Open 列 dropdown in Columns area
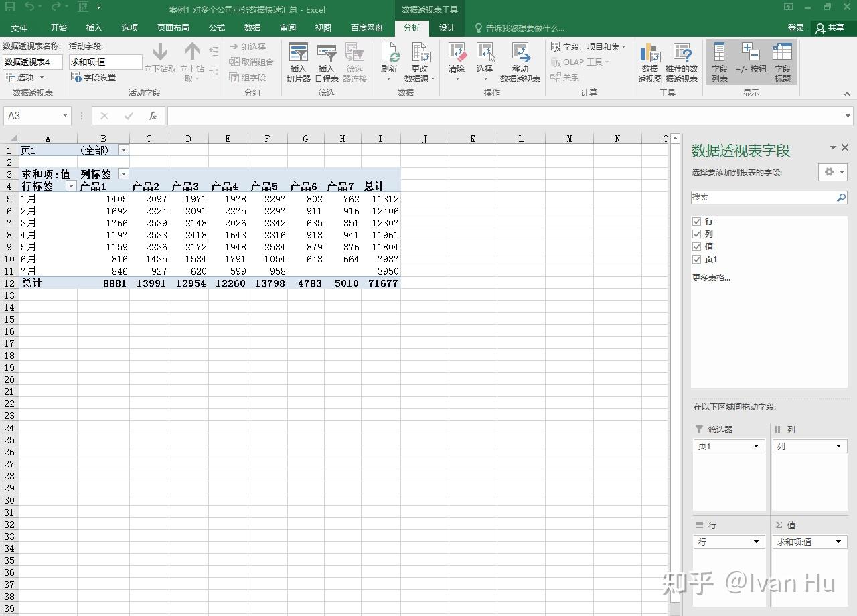Viewport: 857px width, 616px height. [838, 446]
